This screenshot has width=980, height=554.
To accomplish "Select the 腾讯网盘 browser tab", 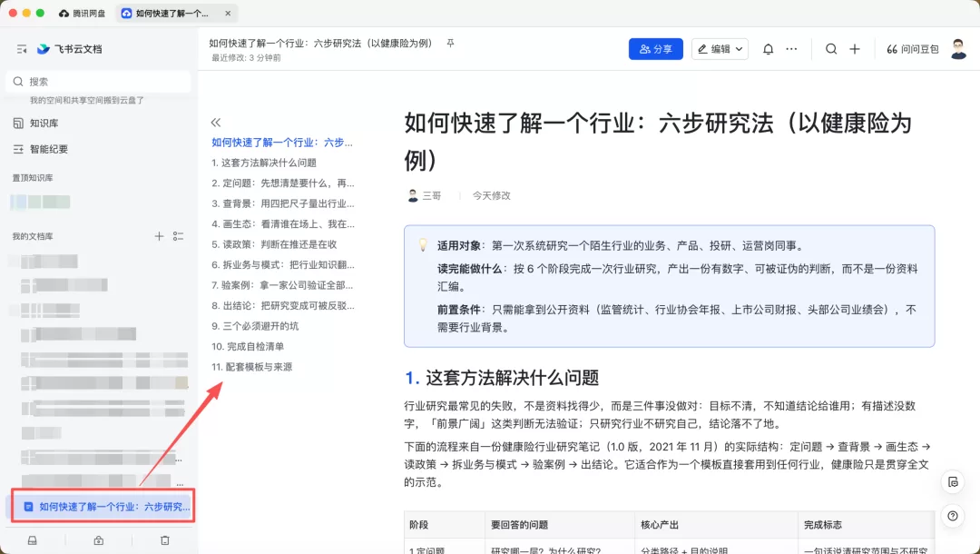I will click(82, 13).
